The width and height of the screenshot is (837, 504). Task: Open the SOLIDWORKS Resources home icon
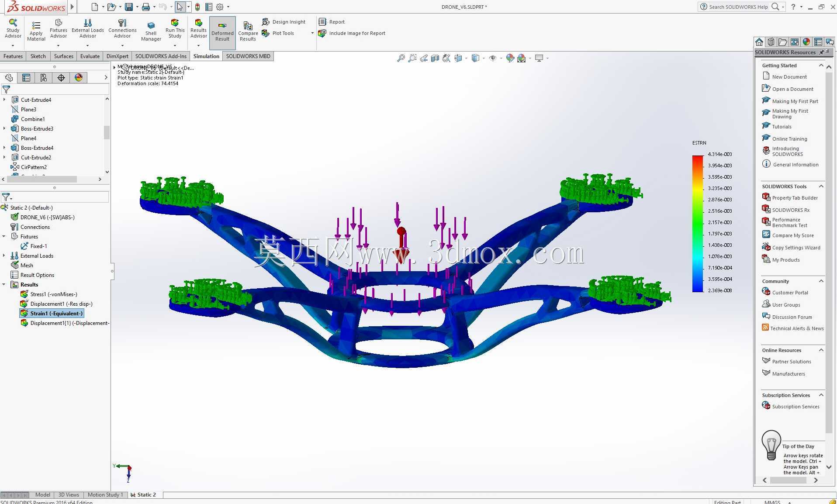759,42
